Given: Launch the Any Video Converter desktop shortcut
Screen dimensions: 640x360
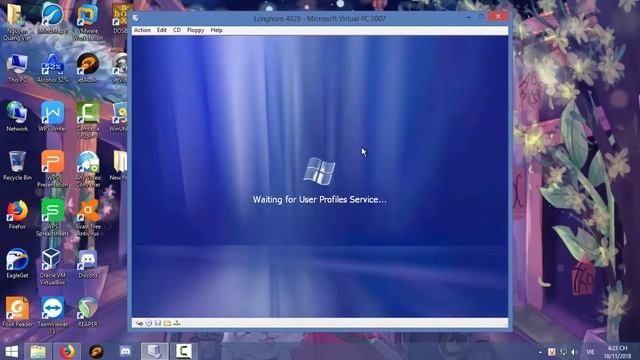Looking at the screenshot, I should [x=88, y=169].
